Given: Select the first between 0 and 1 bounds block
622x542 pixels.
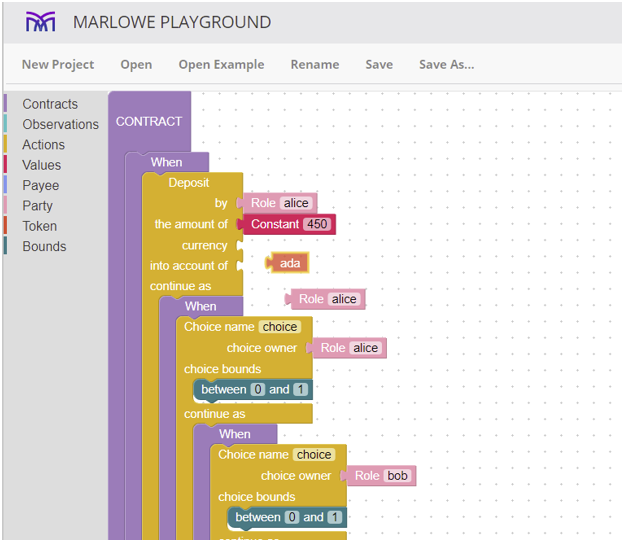Looking at the screenshot, I should coord(253,390).
